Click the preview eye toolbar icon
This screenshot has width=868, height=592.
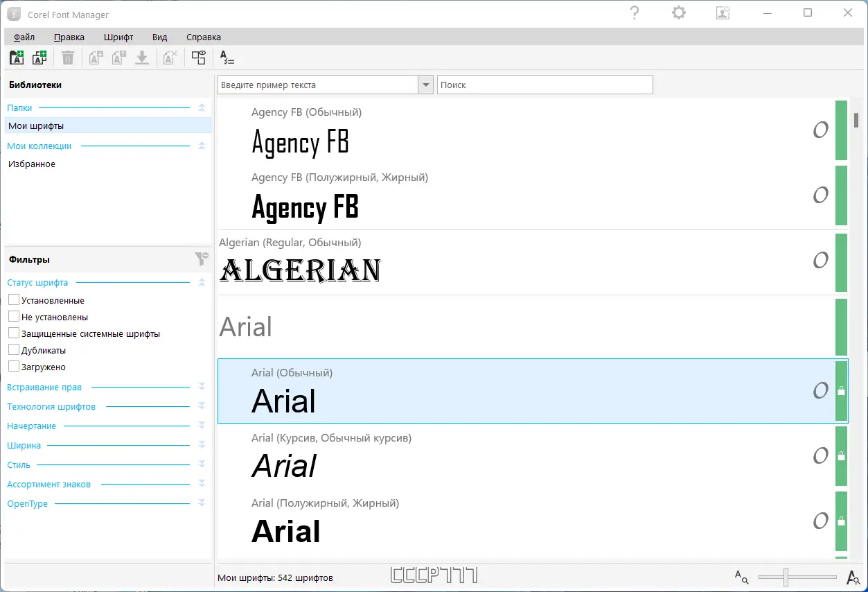[x=199, y=58]
